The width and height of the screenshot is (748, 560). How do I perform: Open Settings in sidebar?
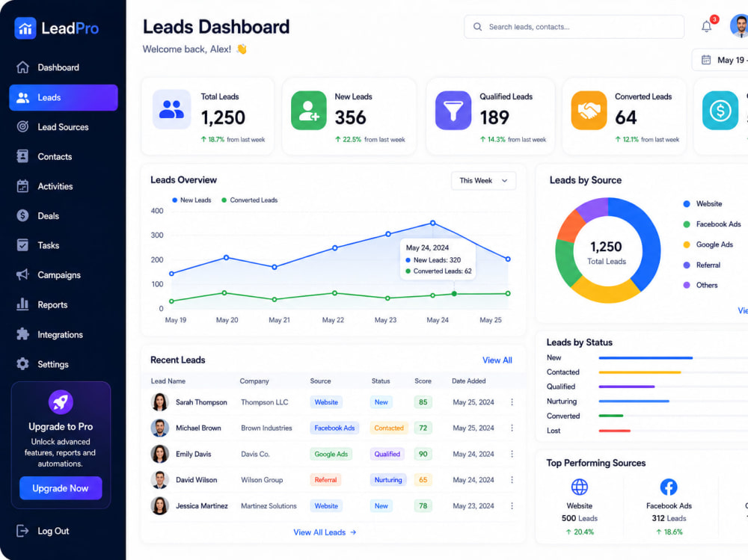(64, 364)
